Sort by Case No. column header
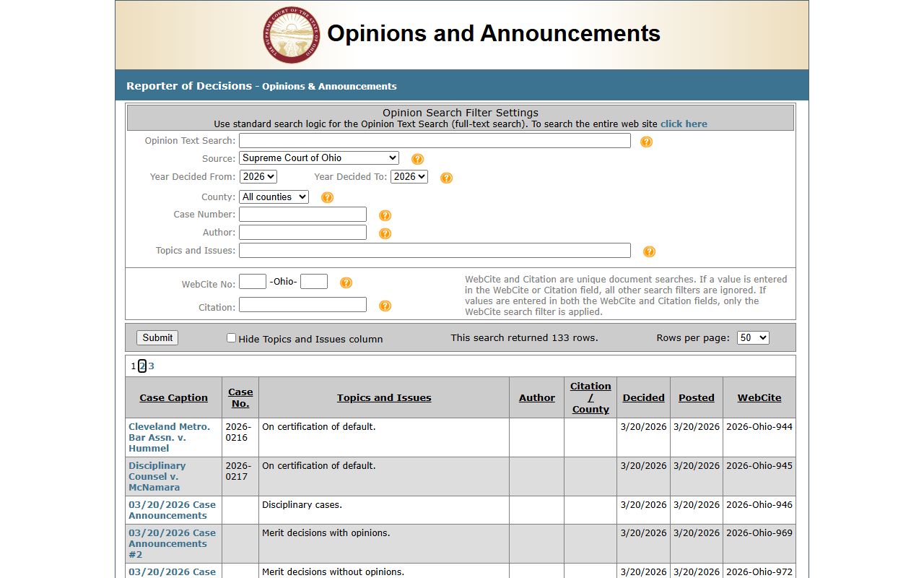Viewport: 924px width, 578px height. (x=240, y=397)
